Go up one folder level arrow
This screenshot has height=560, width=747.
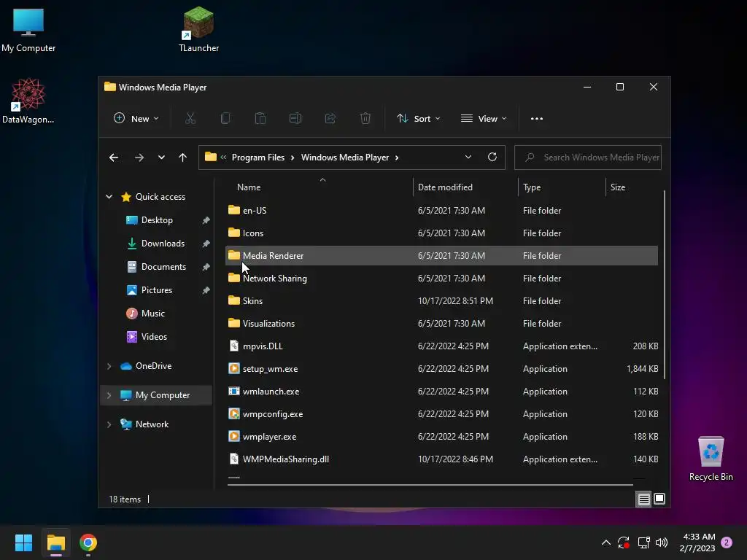pyautogui.click(x=182, y=157)
